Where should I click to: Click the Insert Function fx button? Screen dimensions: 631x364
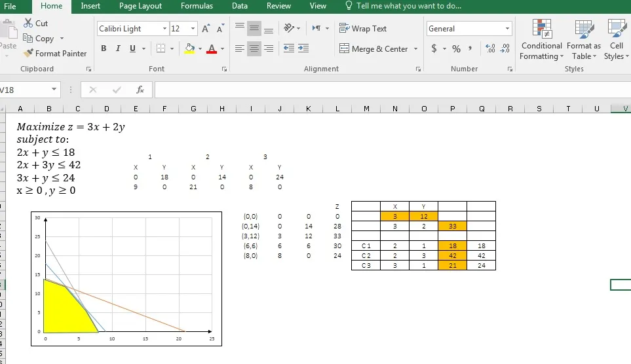(140, 90)
